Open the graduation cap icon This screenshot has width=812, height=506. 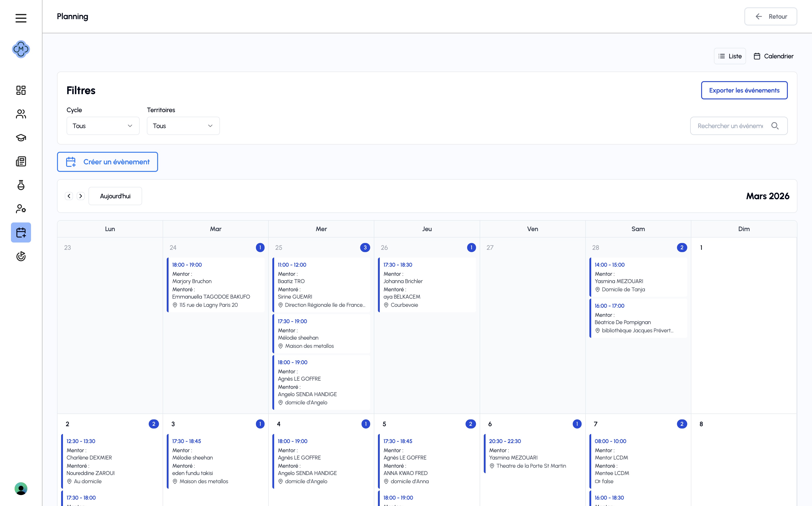tap(21, 138)
